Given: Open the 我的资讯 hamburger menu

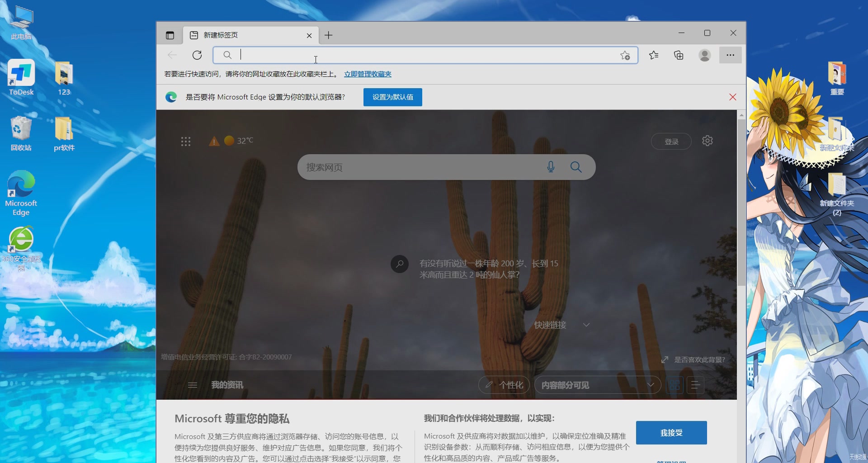Looking at the screenshot, I should (193, 385).
